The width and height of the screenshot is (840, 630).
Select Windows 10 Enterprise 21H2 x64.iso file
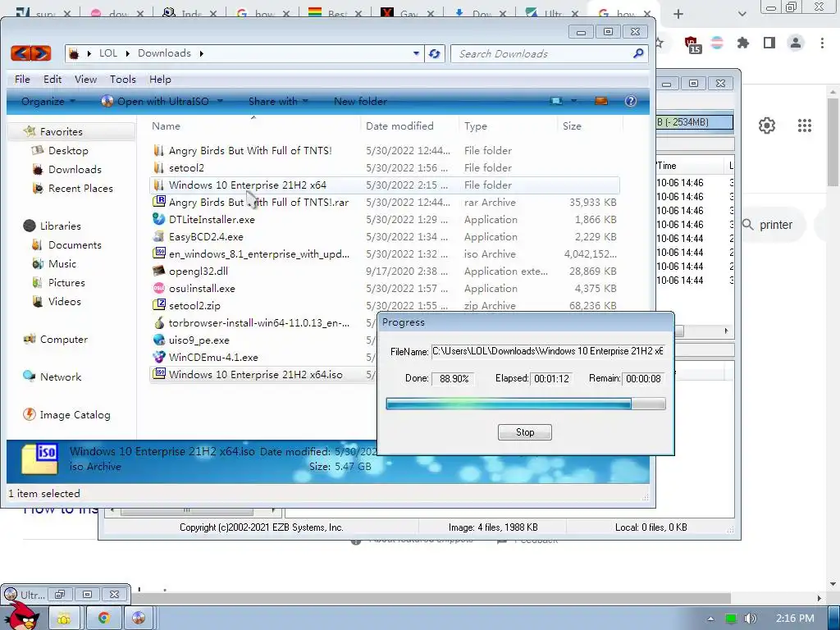point(256,374)
